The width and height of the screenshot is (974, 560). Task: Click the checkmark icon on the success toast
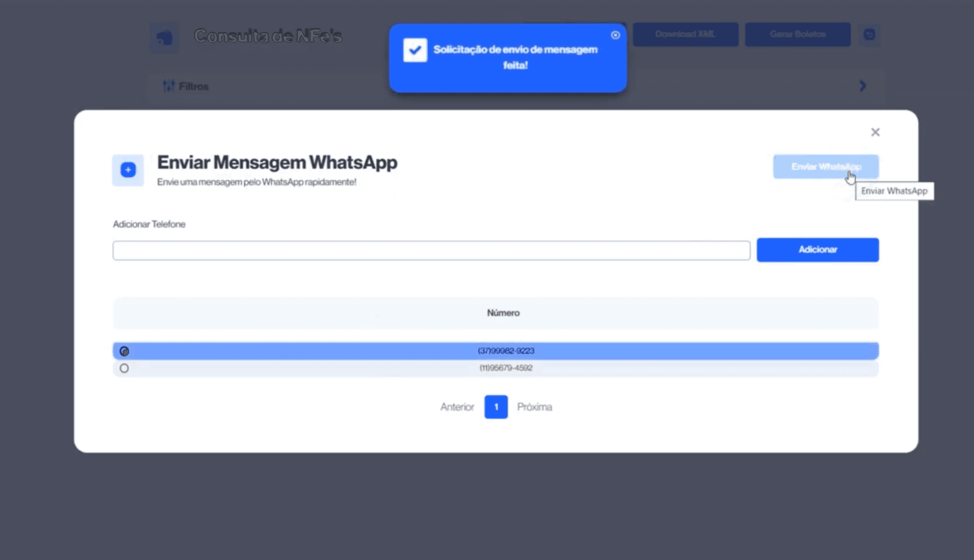415,50
